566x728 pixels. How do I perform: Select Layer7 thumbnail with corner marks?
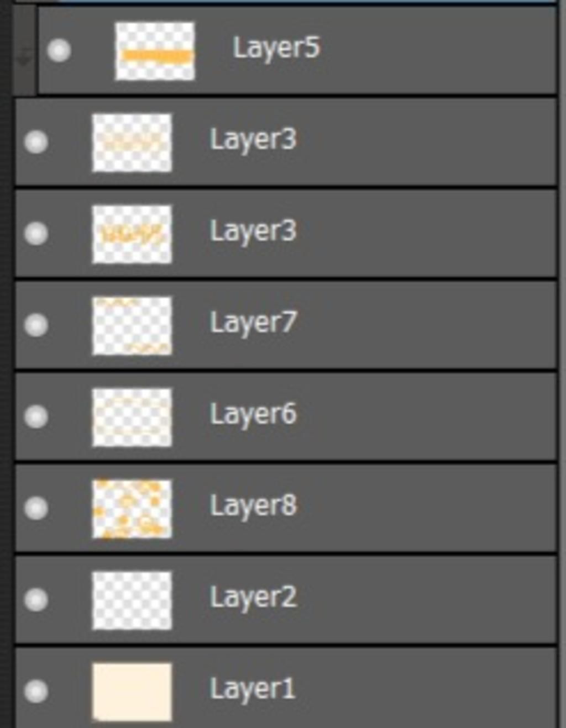tap(132, 325)
